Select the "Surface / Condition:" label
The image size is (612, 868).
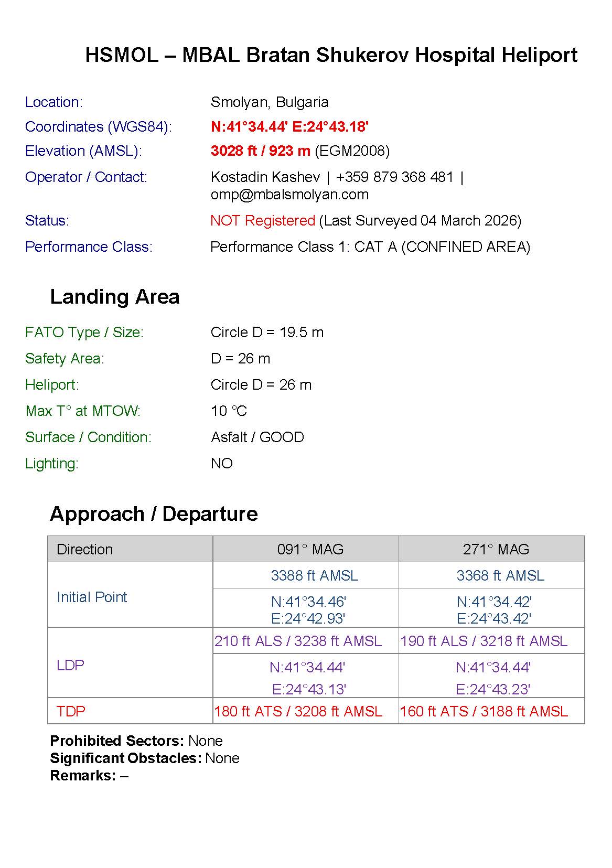(88, 437)
